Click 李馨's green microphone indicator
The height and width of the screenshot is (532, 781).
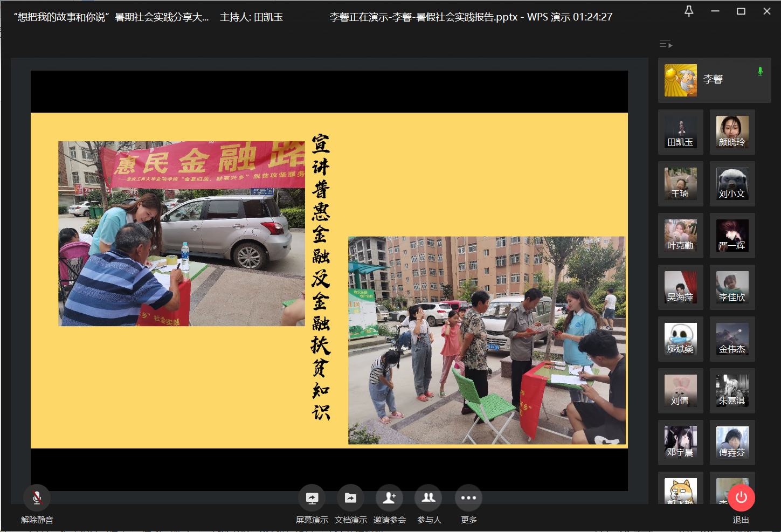(x=760, y=71)
